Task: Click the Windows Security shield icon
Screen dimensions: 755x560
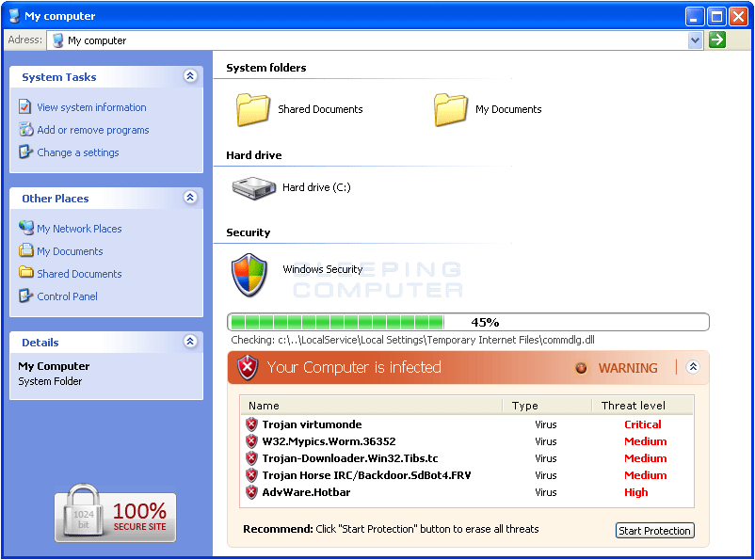Action: click(249, 275)
